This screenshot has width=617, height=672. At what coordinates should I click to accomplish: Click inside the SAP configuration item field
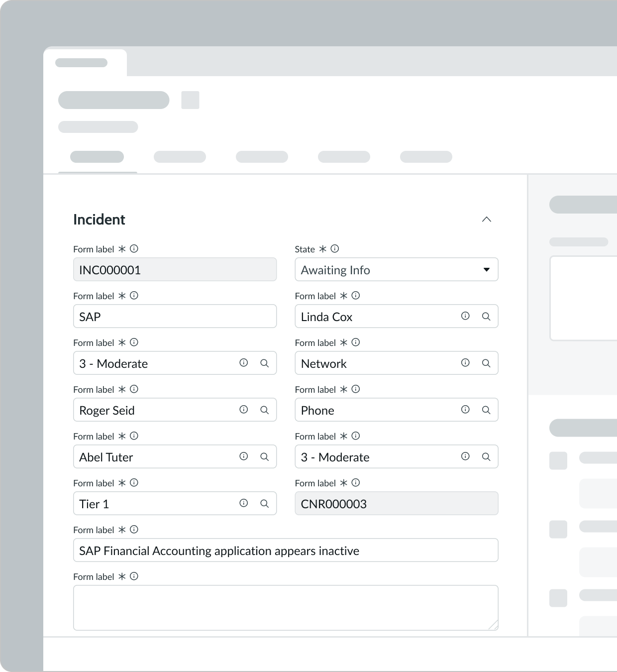pos(175,316)
